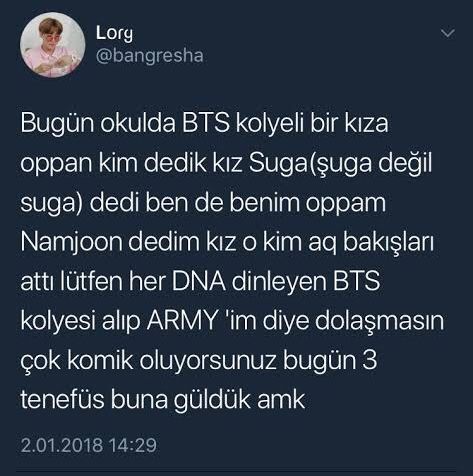
Task: Select BTS in the tweet's first line
Action: 205,123
